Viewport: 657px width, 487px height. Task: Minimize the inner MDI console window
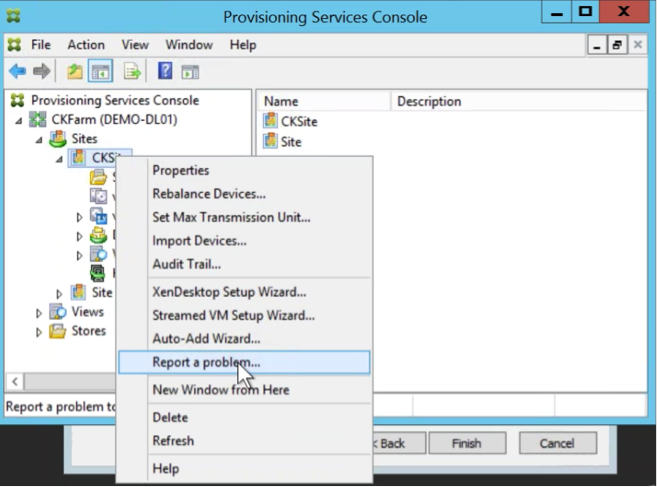pyautogui.click(x=597, y=44)
